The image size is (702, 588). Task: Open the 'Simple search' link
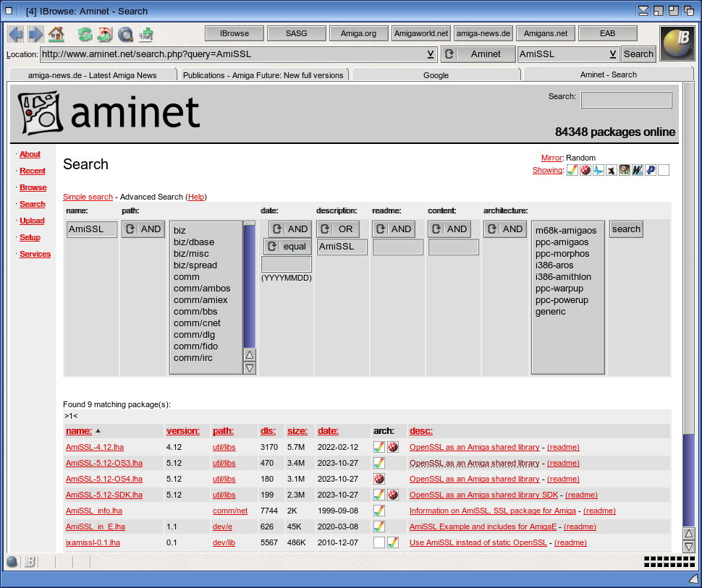[x=88, y=197]
